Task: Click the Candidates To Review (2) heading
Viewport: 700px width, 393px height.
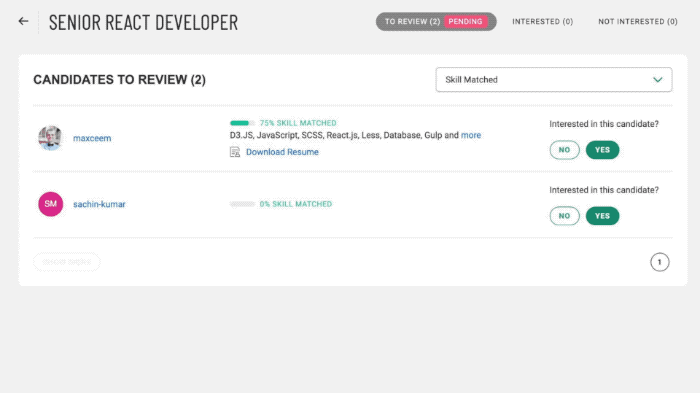Action: click(119, 79)
